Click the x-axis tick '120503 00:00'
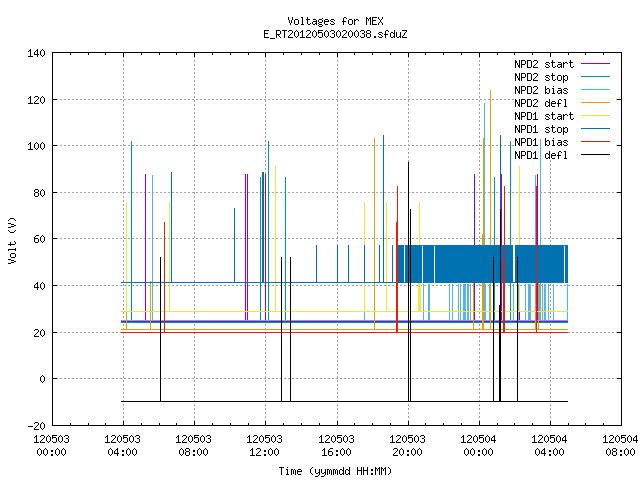Screen dimensions: 640x480 point(51,446)
